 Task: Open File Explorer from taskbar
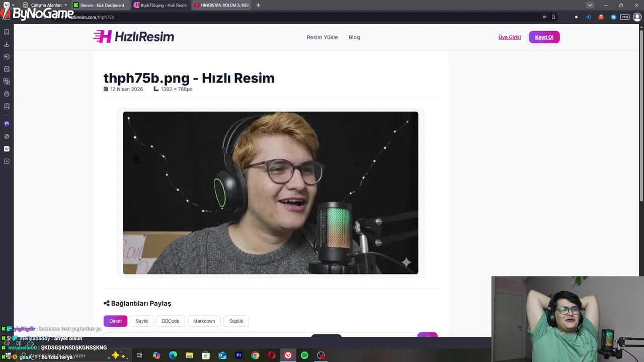(189, 355)
